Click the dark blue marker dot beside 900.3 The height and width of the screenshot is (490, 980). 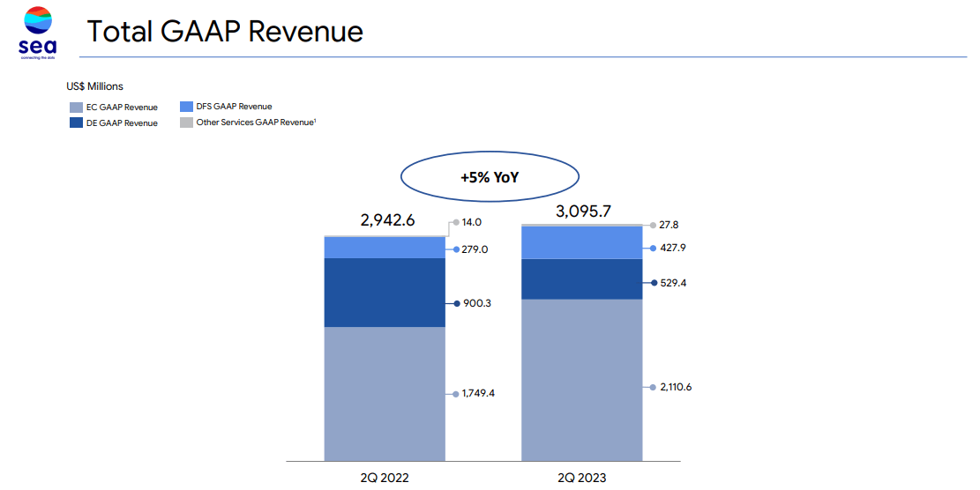457,303
